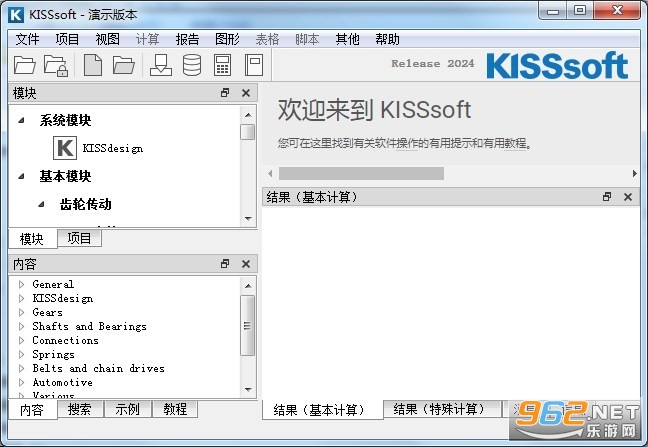Open the 项目 menu
This screenshot has width=648, height=447.
pyautogui.click(x=67, y=39)
